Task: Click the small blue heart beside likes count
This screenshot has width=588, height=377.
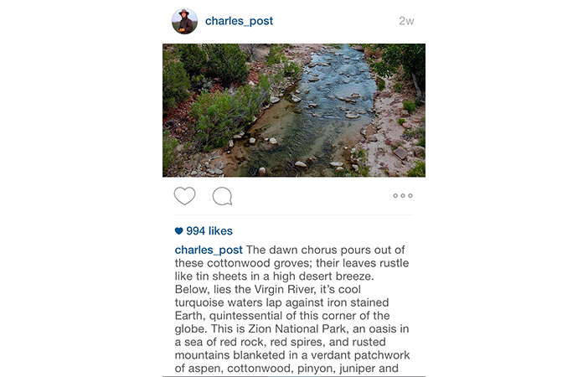Action: tap(178, 231)
